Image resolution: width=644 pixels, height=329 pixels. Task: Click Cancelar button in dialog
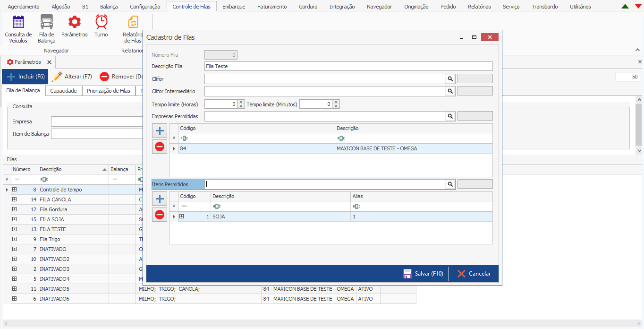pyautogui.click(x=474, y=274)
